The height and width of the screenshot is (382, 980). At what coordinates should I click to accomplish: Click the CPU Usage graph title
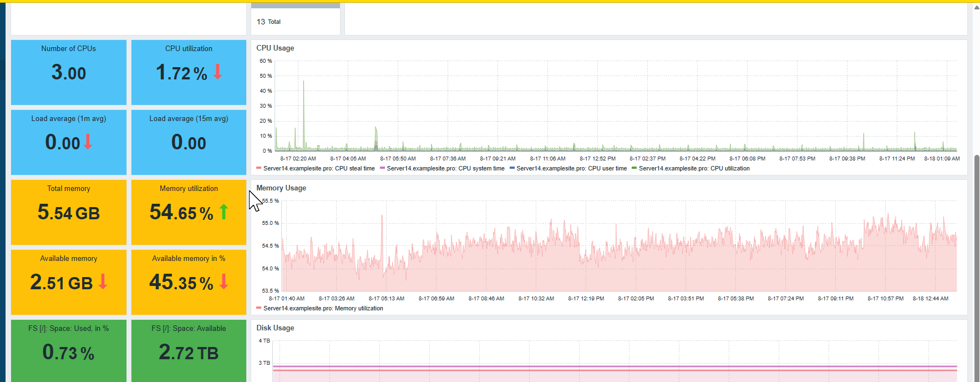[x=275, y=48]
